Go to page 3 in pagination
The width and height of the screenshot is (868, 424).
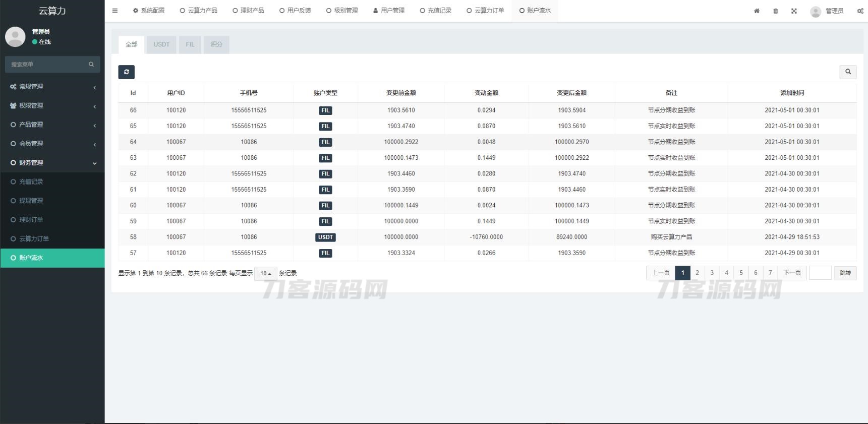tap(712, 273)
